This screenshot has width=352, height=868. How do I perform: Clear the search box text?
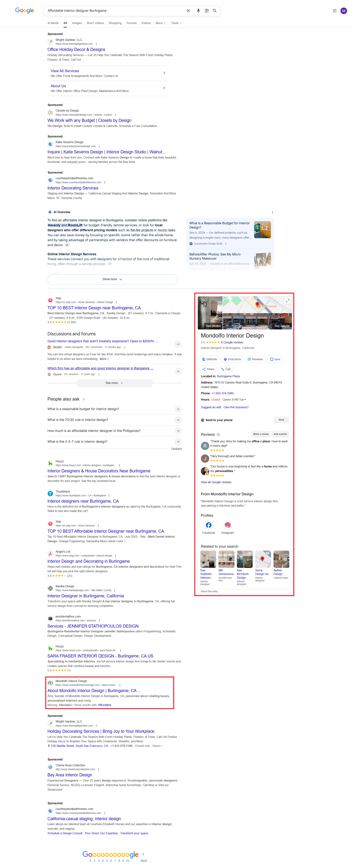tap(188, 11)
